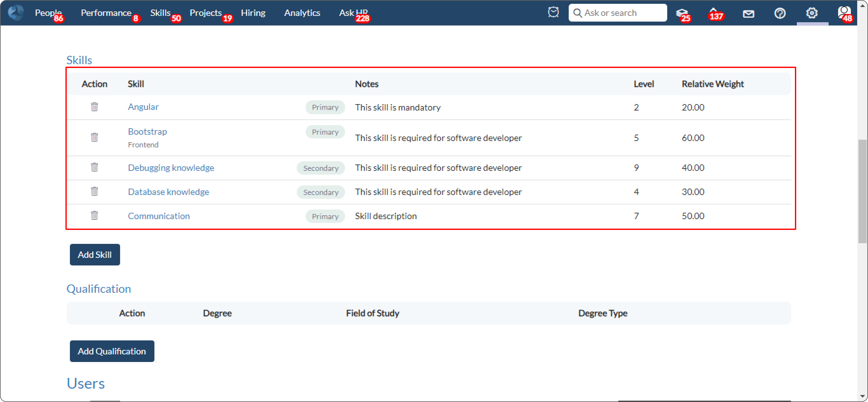Delete the Communication skill row
Viewport: 868px width, 402px height.
click(94, 216)
